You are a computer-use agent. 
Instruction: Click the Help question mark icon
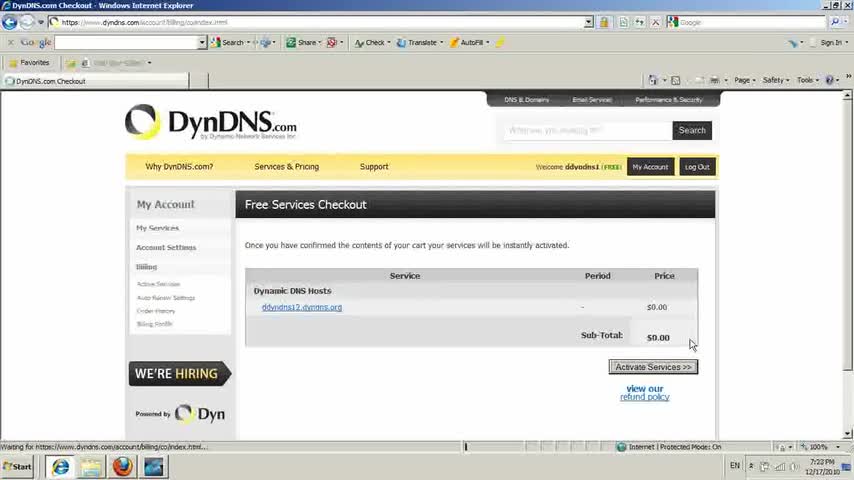pyautogui.click(x=829, y=80)
